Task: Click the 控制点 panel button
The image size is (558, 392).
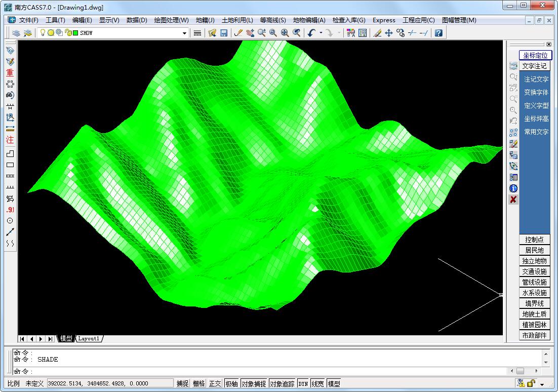Action: pyautogui.click(x=534, y=240)
